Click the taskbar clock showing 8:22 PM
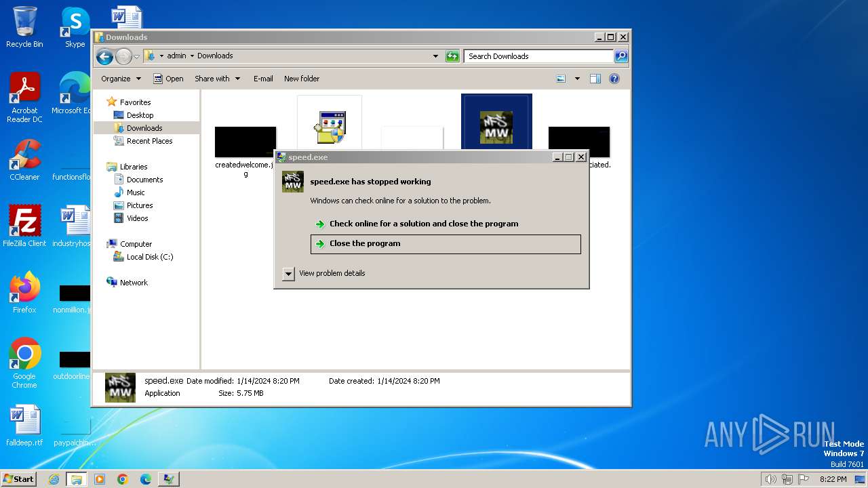The height and width of the screenshot is (488, 868). click(833, 479)
